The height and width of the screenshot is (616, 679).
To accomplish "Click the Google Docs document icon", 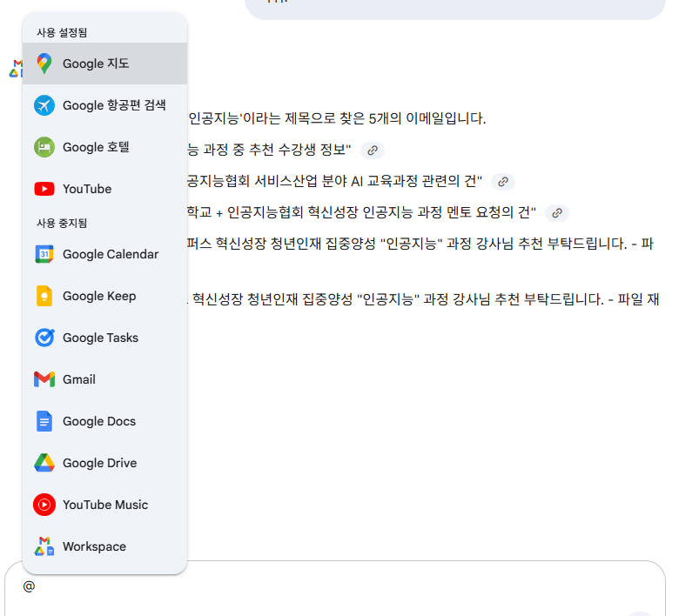I will (x=44, y=421).
